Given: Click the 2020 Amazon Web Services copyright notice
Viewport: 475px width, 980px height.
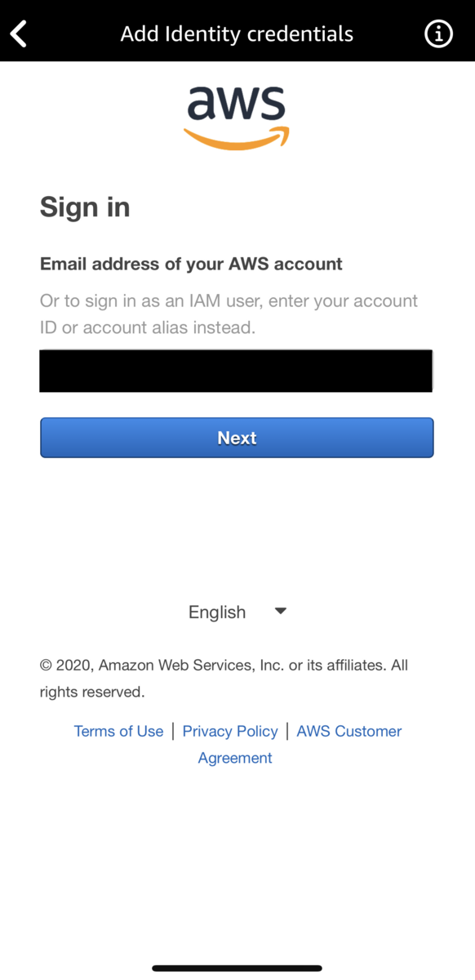Looking at the screenshot, I should click(224, 666).
